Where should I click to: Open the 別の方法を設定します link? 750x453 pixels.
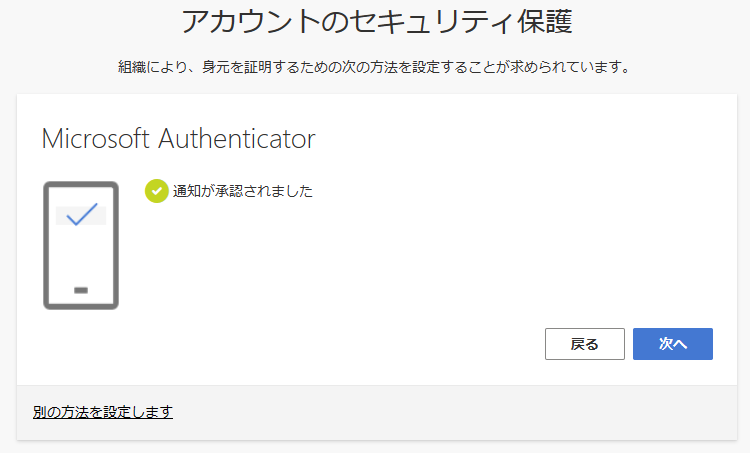click(103, 412)
